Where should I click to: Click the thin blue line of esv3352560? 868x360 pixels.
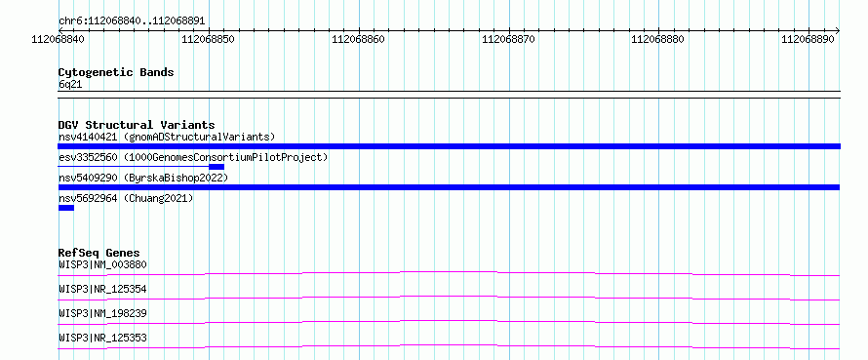pyautogui.click(x=133, y=166)
